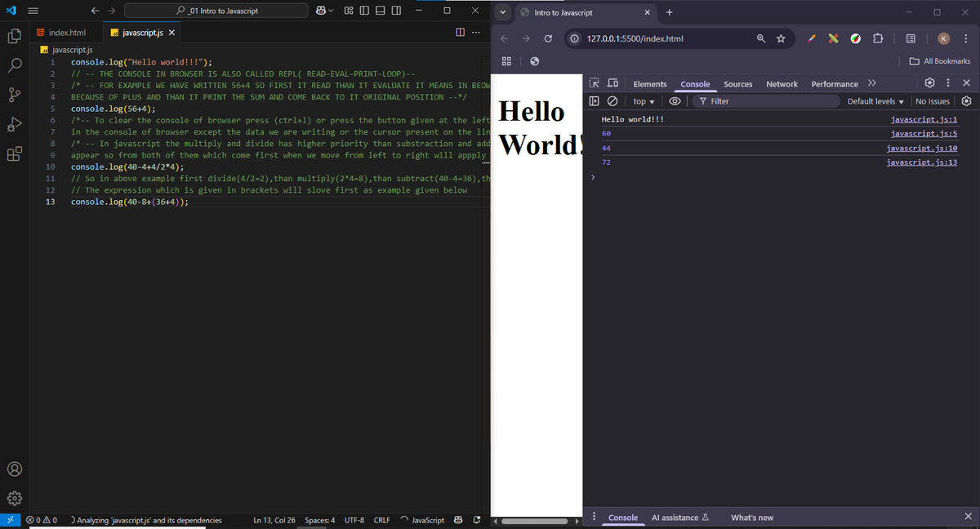Switch to the DevTools Network tab
This screenshot has height=529, width=980.
point(782,84)
